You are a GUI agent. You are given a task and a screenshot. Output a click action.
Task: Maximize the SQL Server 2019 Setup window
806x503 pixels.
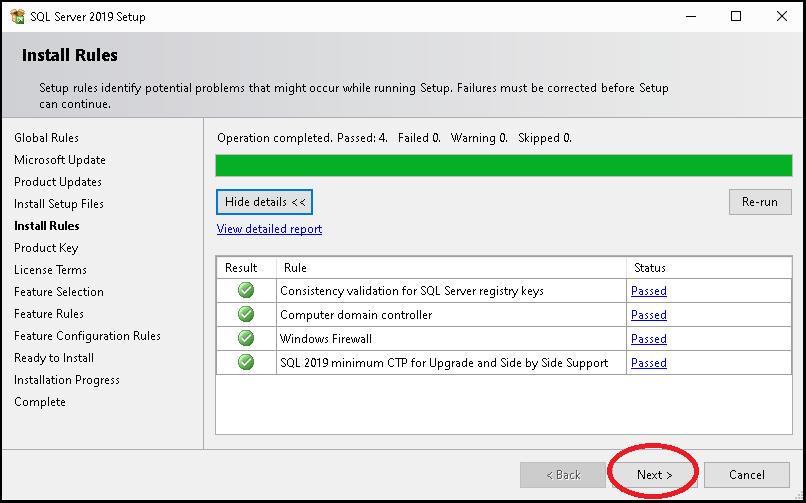pos(736,16)
